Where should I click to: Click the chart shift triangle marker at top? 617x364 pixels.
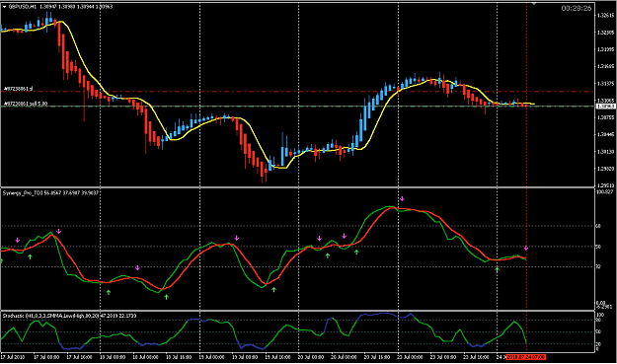tap(534, 3)
